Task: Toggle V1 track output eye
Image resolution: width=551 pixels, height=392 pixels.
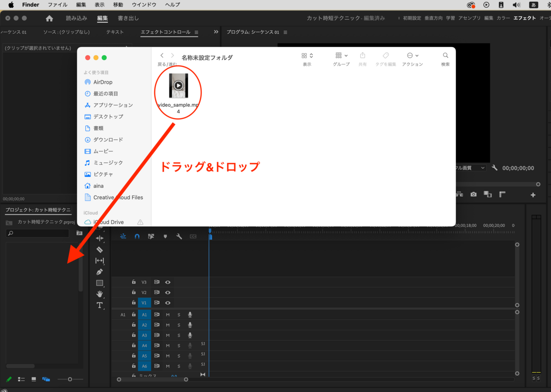Action: (168, 303)
